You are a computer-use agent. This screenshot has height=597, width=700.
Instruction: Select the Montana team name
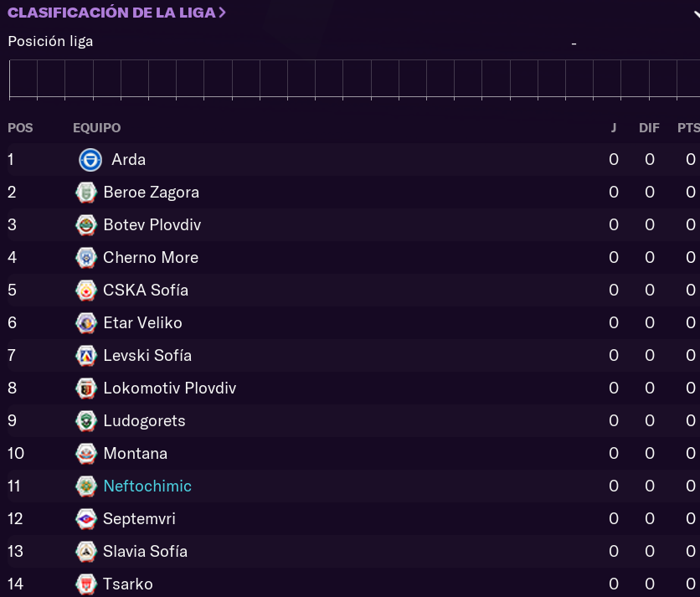click(135, 454)
